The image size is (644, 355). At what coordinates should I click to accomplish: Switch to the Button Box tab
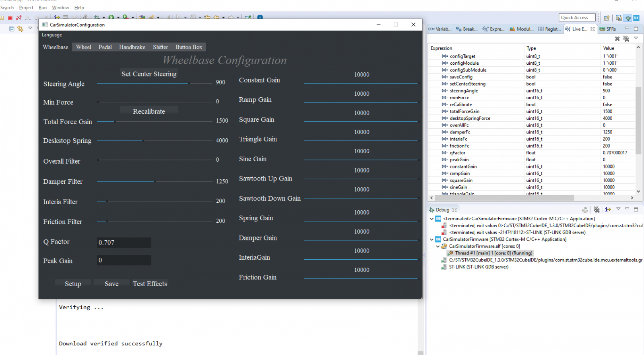189,47
